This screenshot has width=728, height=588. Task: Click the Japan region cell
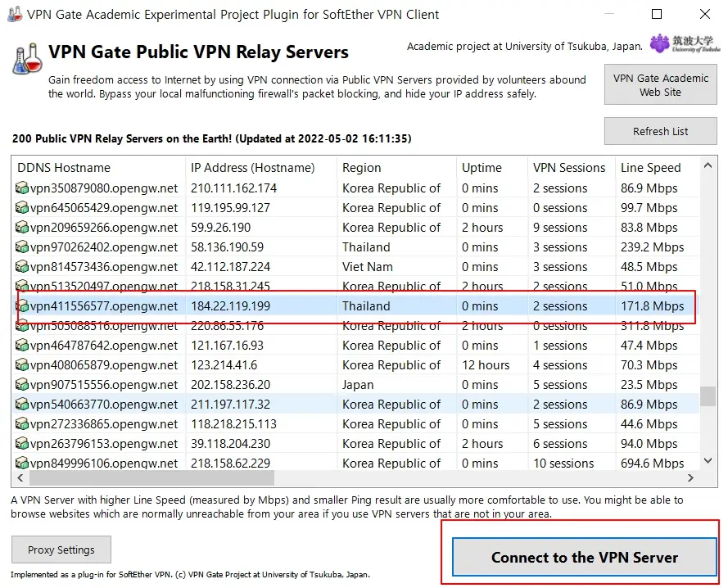click(358, 385)
